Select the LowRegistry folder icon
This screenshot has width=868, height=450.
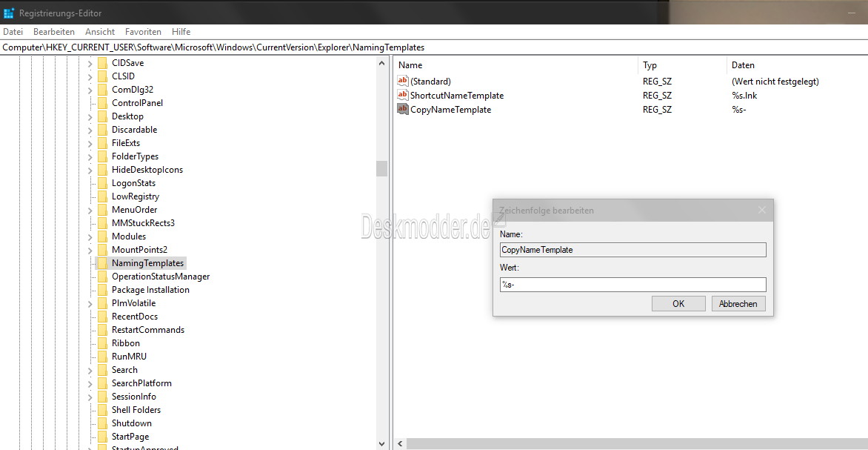[102, 196]
